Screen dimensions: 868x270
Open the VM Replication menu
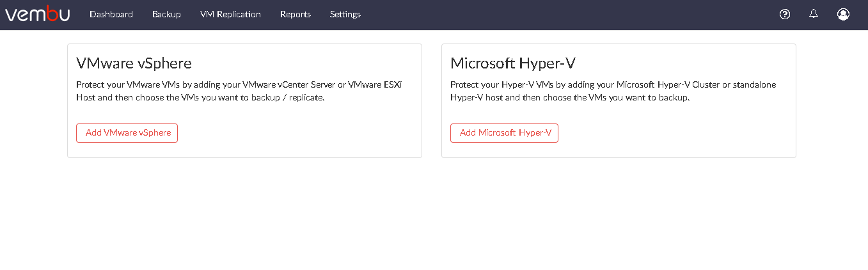(230, 14)
